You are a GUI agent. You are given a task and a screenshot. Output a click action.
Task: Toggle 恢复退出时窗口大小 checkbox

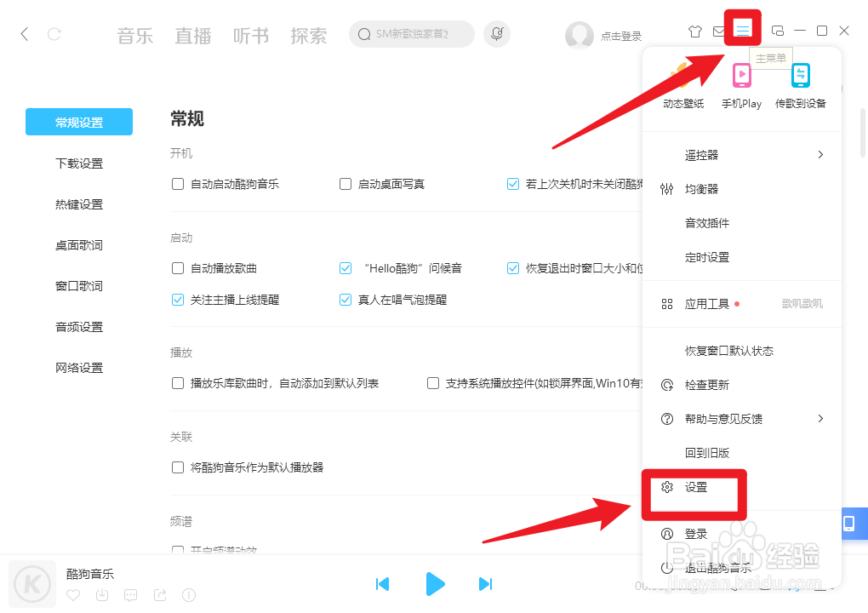click(513, 268)
